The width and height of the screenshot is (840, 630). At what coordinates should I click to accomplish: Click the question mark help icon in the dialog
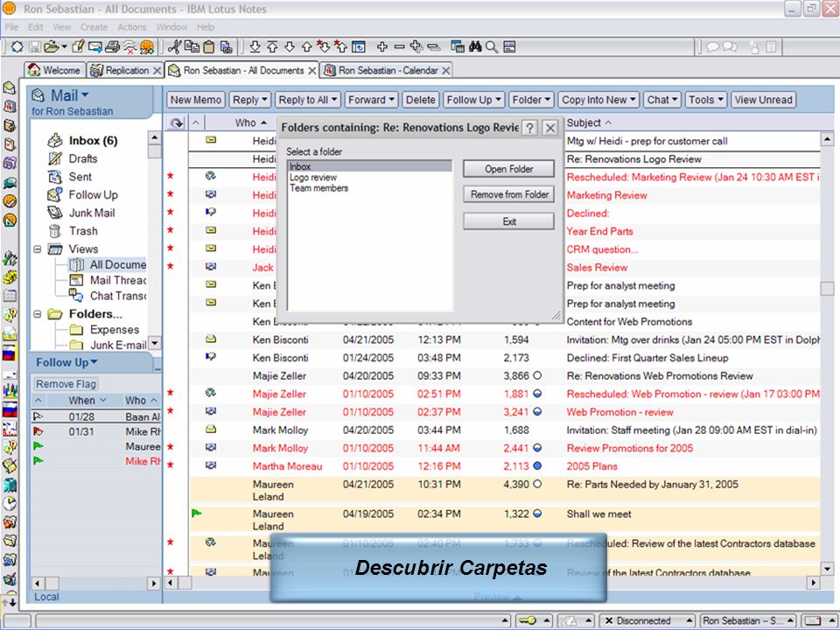pyautogui.click(x=529, y=128)
